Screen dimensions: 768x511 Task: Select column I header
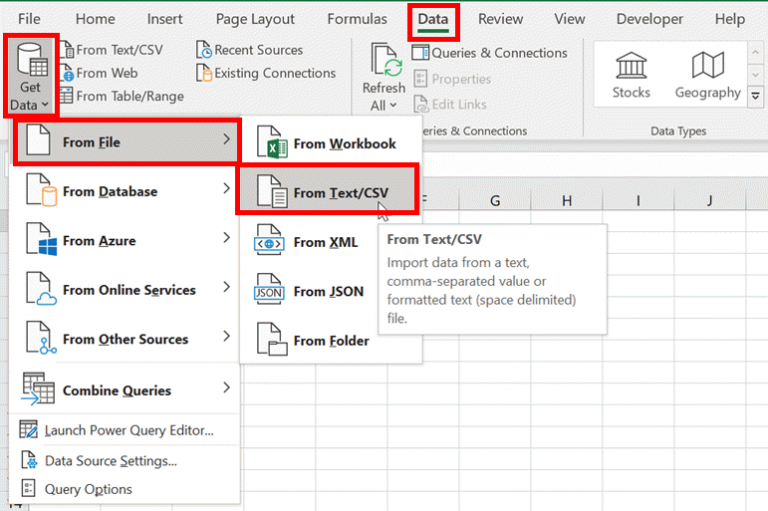point(638,200)
